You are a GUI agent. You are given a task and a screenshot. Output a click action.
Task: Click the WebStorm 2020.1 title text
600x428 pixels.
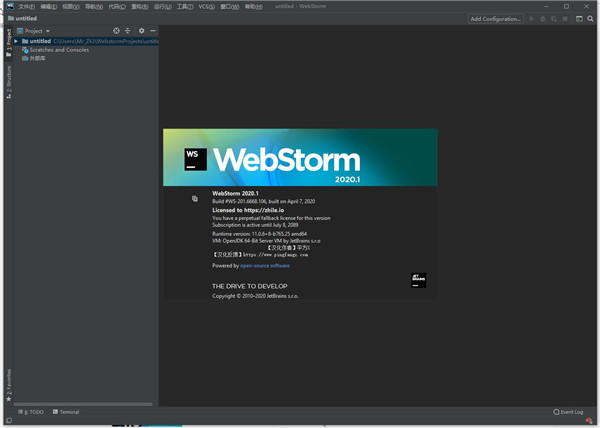point(235,193)
